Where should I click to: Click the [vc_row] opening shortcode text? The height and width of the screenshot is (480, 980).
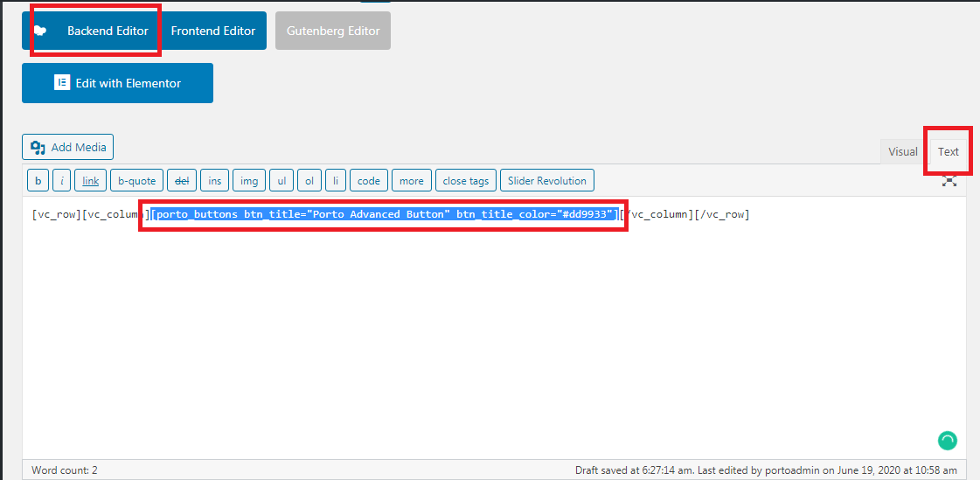click(57, 214)
